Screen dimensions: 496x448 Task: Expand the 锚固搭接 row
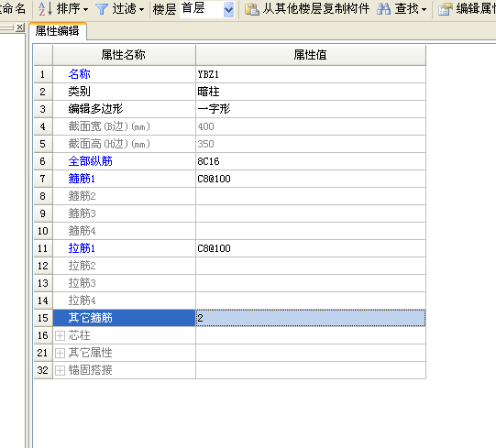(x=60, y=370)
